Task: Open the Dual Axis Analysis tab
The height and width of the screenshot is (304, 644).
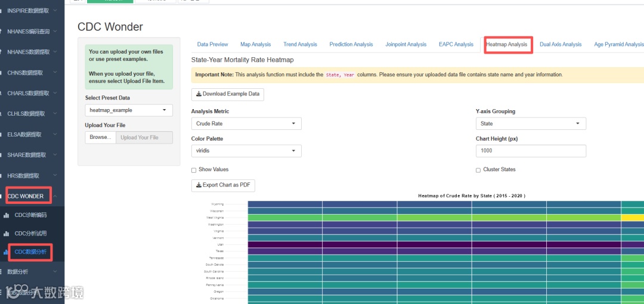Action: pos(561,44)
